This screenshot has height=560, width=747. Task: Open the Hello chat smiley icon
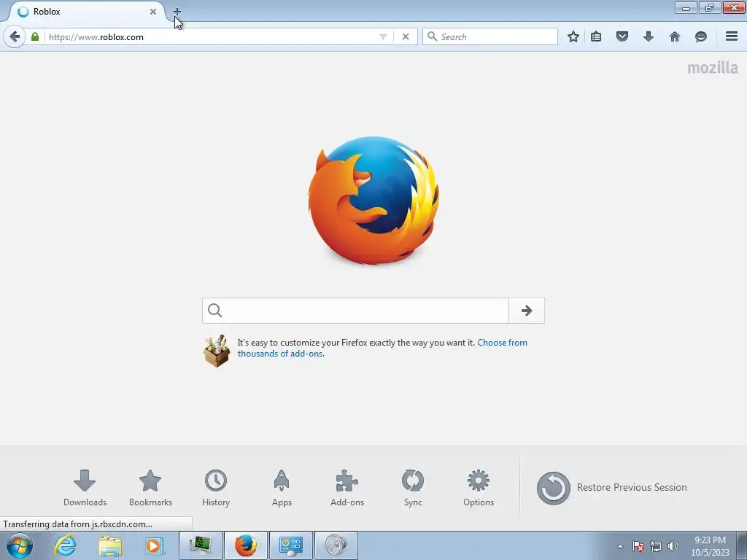tap(701, 36)
